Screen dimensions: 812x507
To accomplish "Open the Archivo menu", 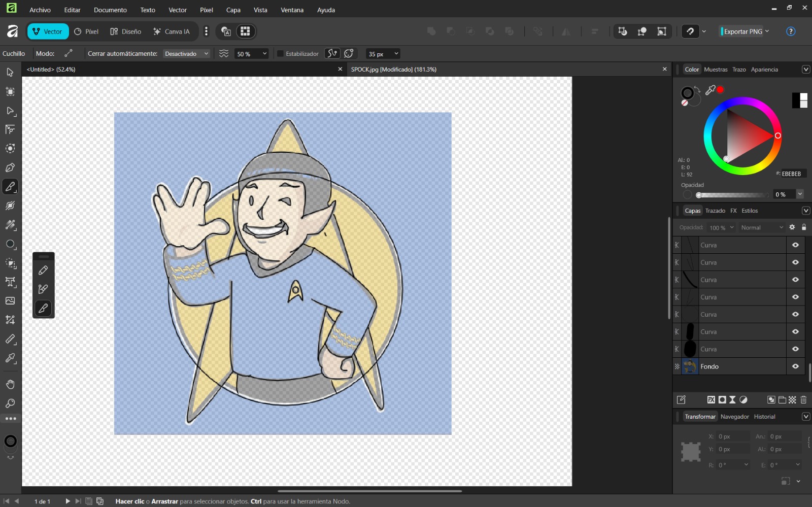I will (40, 10).
